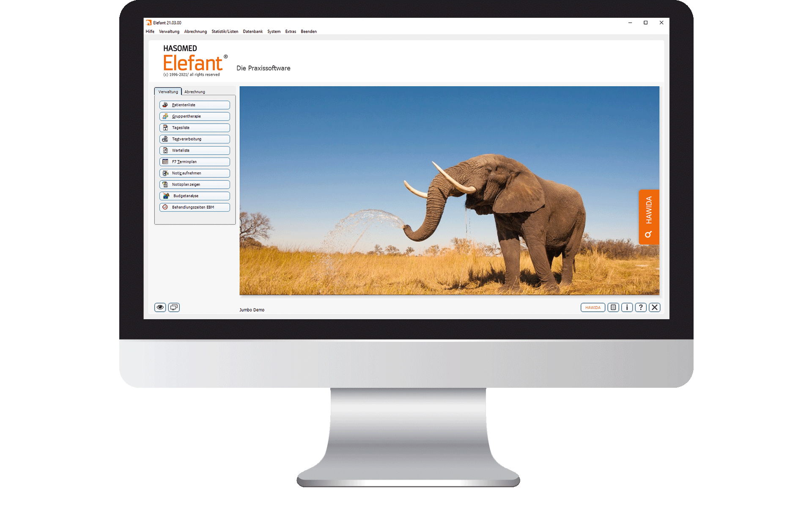Click the Behandlungszeiten EBM icon
This screenshot has width=812, height=508.
coord(165,207)
